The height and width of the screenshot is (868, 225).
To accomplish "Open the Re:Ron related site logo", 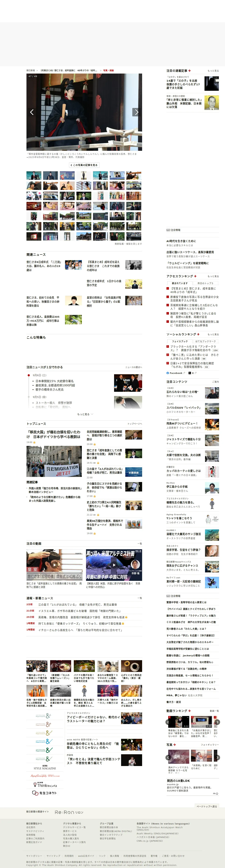I will (69, 812).
